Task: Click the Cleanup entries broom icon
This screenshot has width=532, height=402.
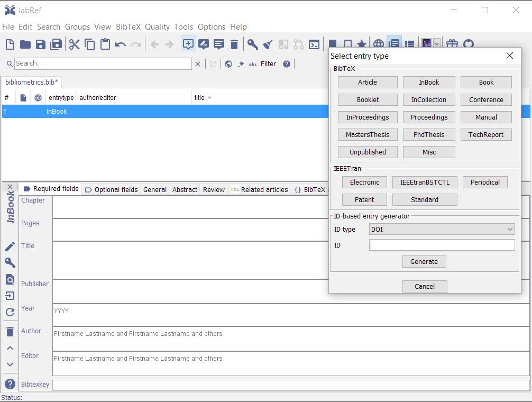Action: pyautogui.click(x=268, y=44)
